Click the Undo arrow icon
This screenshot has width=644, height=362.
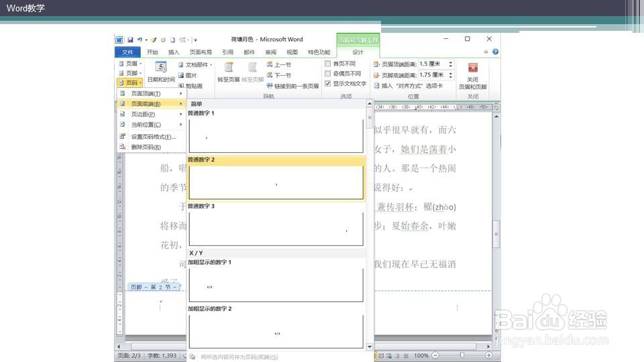click(x=140, y=40)
